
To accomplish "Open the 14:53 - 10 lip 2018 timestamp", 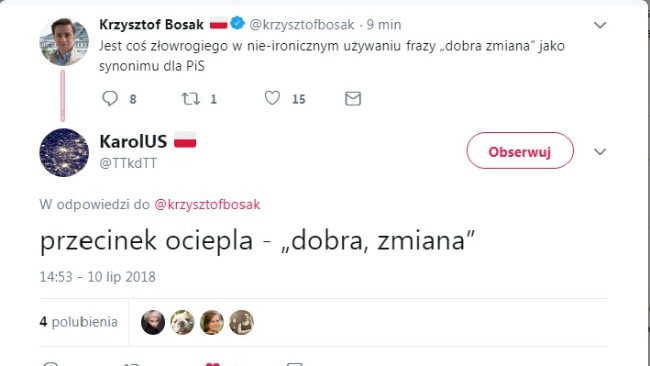I will (x=97, y=277).
